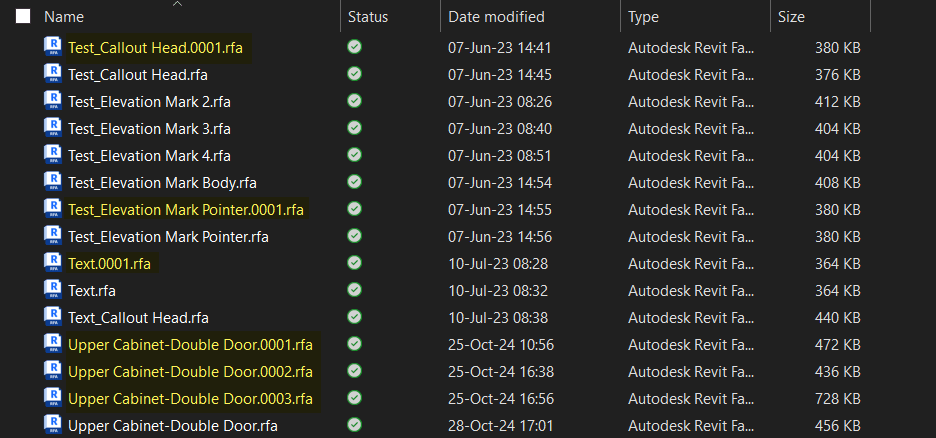Screen dimensions: 936x438
Task: Sort files by the Status column header
Action: click(x=368, y=17)
